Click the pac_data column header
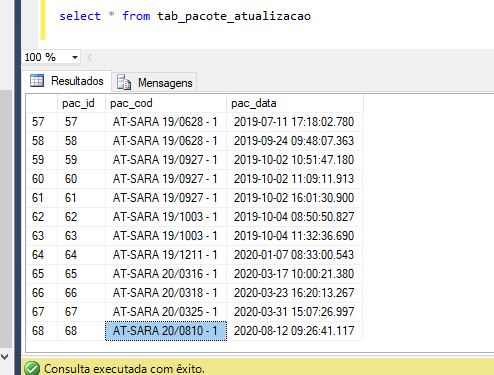Image resolution: width=494 pixels, height=375 pixels. tap(295, 103)
